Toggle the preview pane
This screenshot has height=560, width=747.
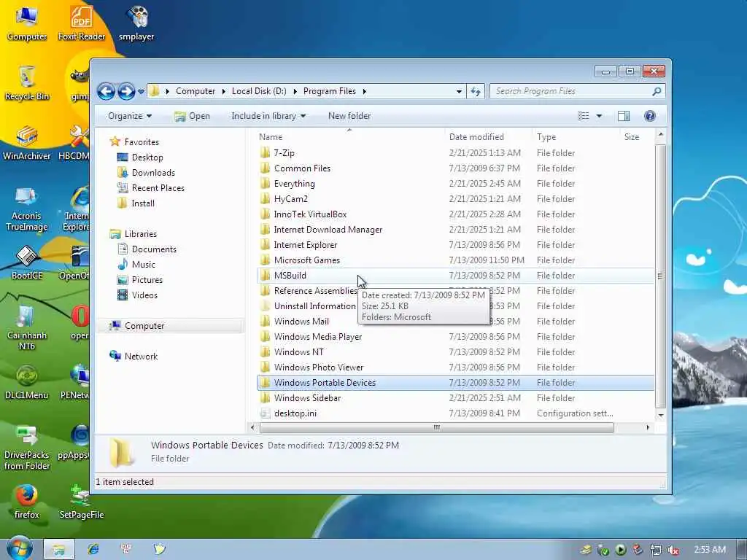point(624,116)
